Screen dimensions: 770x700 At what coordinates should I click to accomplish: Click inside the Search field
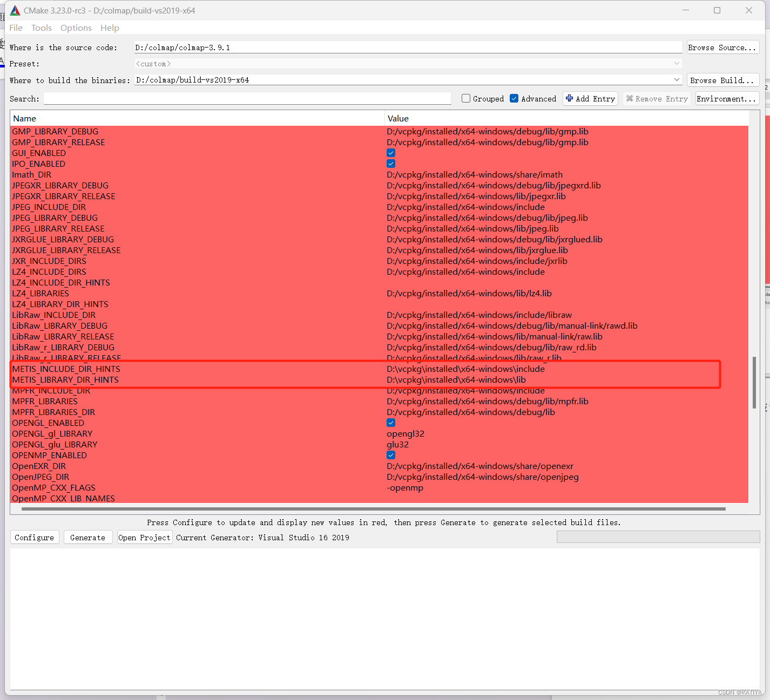coord(247,98)
